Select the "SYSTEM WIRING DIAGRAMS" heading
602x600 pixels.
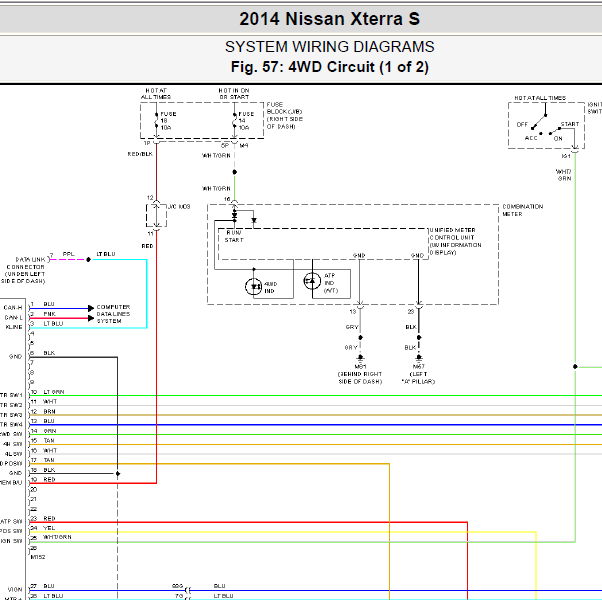(329, 47)
